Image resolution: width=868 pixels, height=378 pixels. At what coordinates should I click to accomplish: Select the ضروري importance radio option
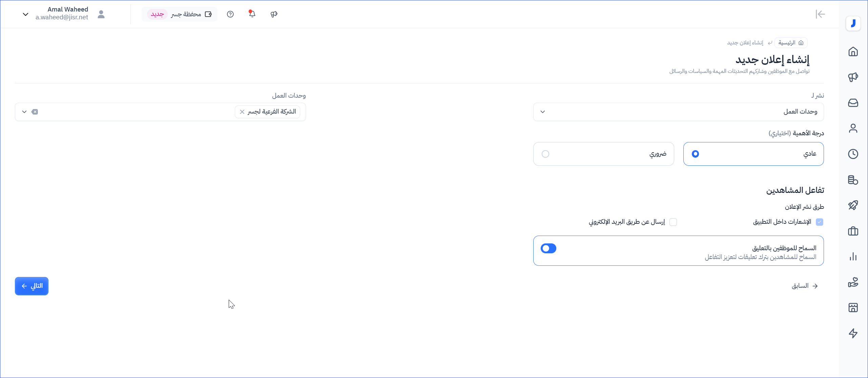click(x=545, y=154)
